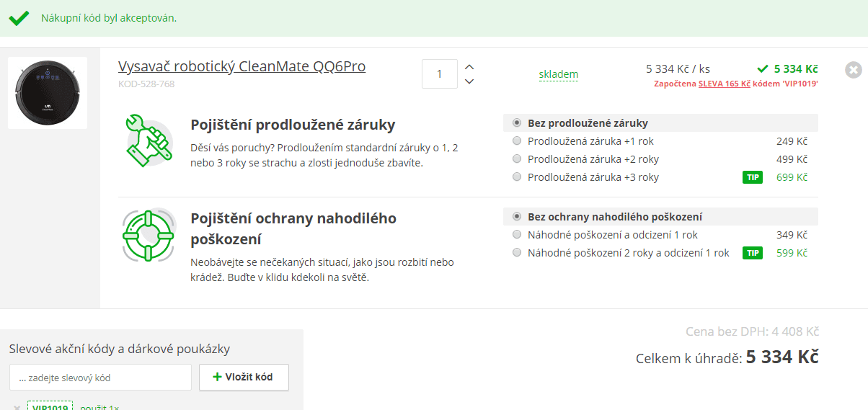Click the TIP badge next to 699 Kč
Image resolution: width=868 pixels, height=410 pixels.
tap(753, 177)
